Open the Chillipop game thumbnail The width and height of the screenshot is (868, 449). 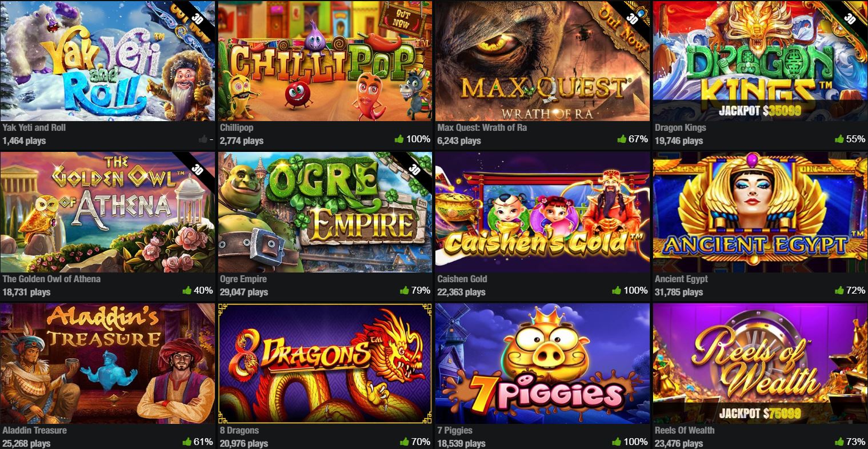pyautogui.click(x=325, y=61)
